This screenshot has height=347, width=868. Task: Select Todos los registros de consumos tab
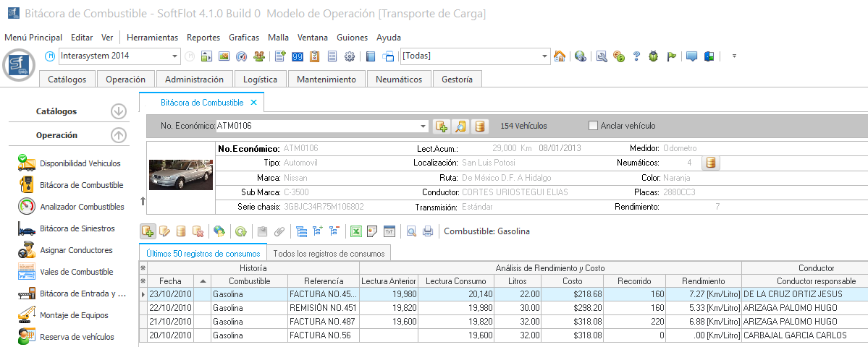coord(329,253)
